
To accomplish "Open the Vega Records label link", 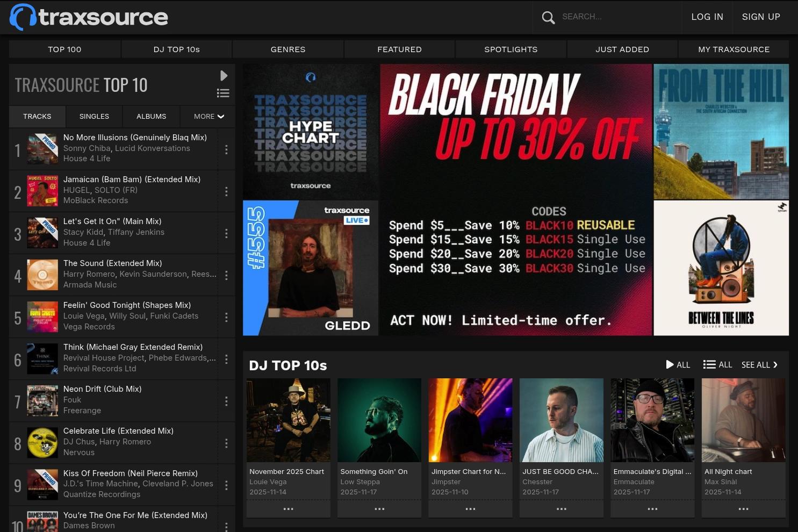I will click(x=89, y=327).
